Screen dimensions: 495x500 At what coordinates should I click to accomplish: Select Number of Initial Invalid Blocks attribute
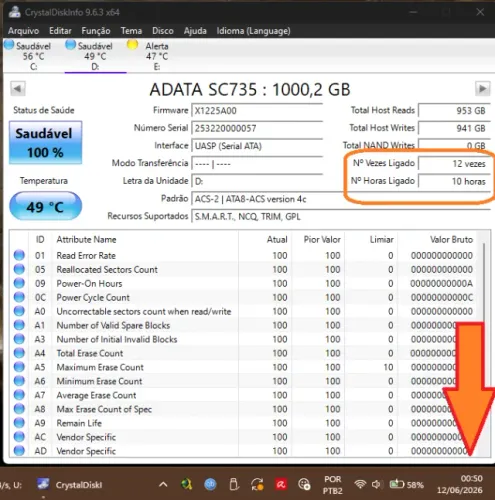pos(117,339)
